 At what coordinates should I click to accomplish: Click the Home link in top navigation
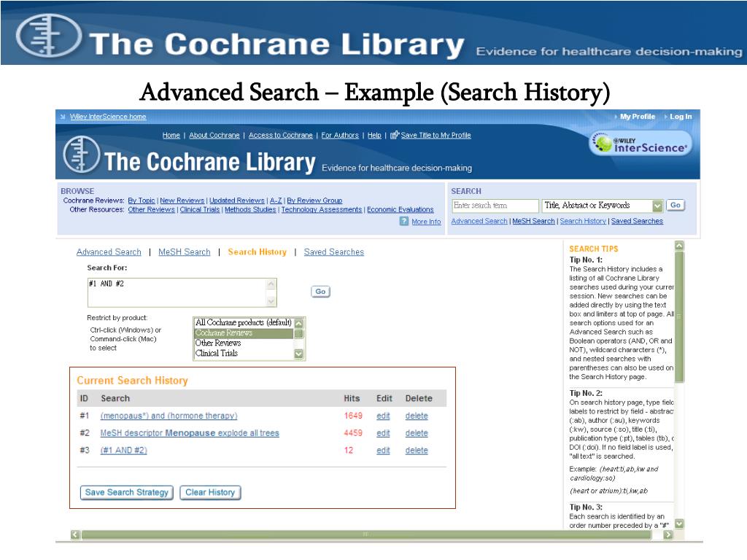tap(171, 135)
